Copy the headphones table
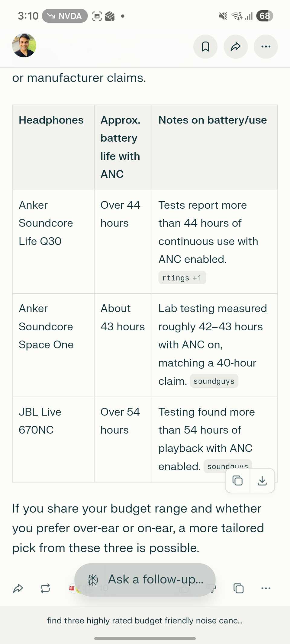290x644 pixels. pos(238,480)
